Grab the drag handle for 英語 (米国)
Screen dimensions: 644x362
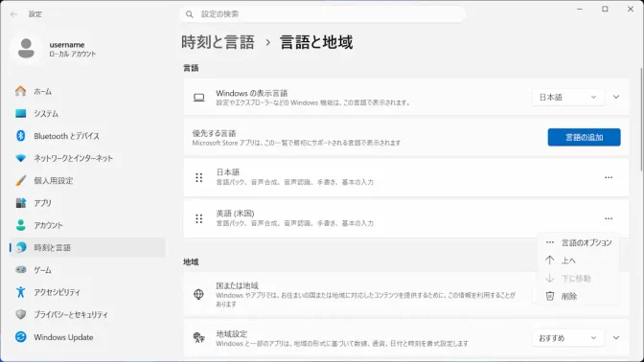(x=198, y=218)
